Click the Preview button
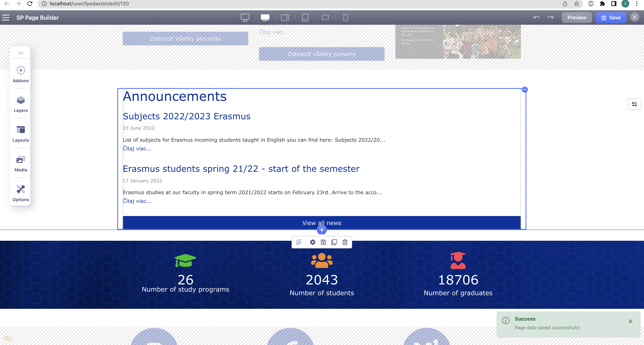 coord(577,18)
